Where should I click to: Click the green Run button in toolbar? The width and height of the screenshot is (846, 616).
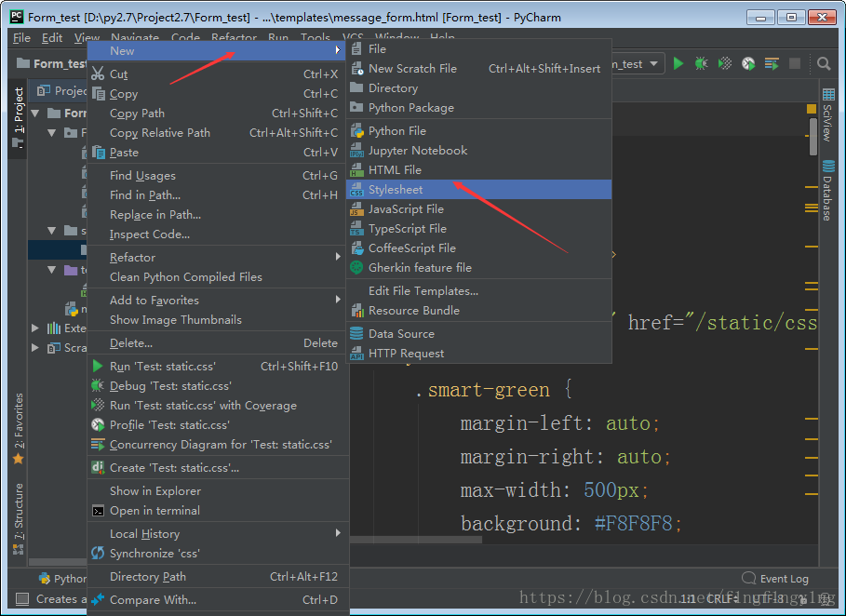pyautogui.click(x=678, y=63)
